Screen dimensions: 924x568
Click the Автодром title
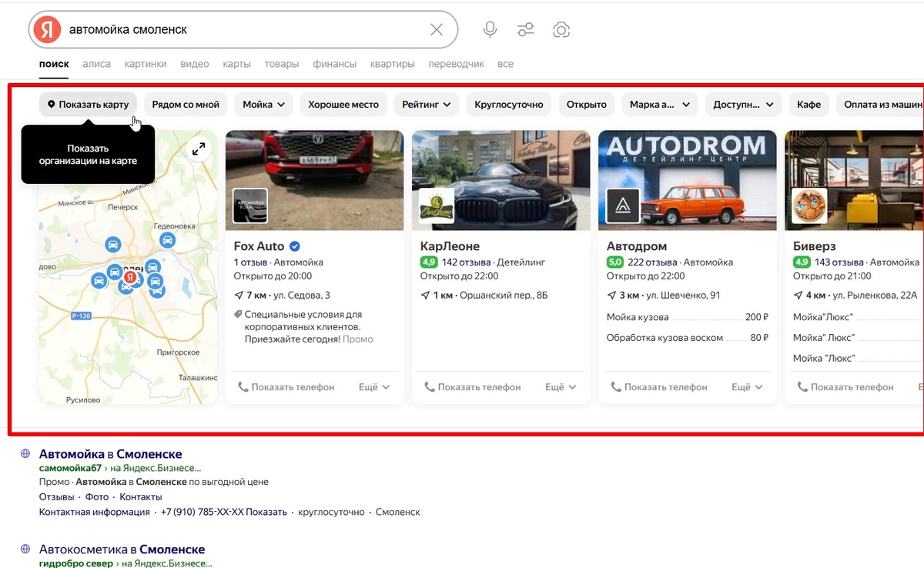637,246
